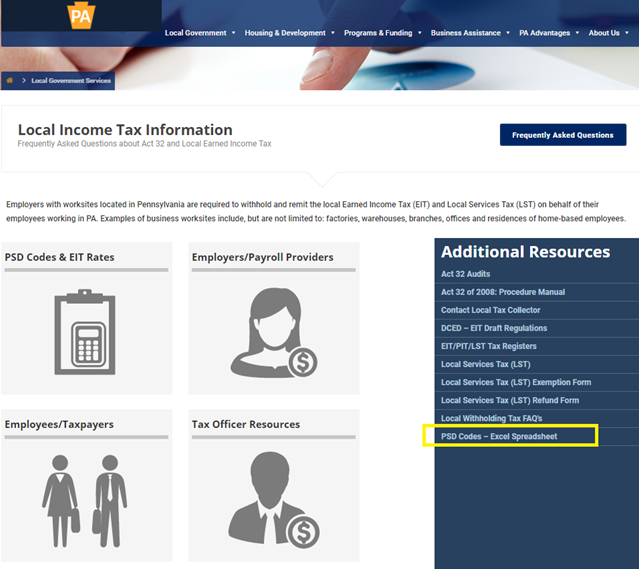Expand the About Us menu
This screenshot has width=639, height=569.
[609, 33]
